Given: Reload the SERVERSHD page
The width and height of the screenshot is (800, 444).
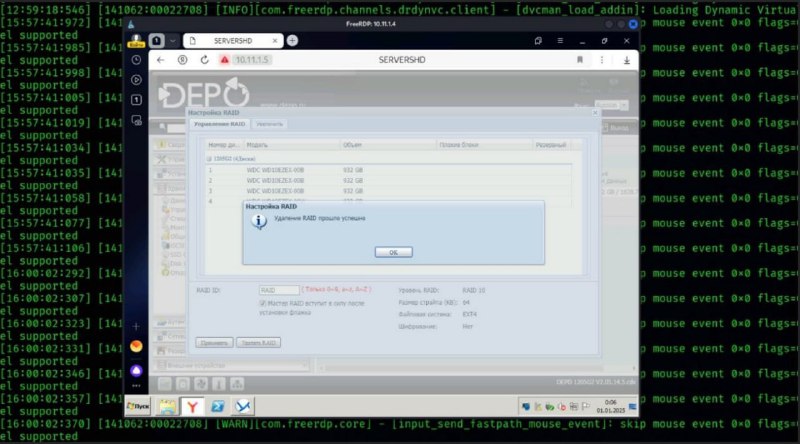Looking at the screenshot, I should (205, 60).
